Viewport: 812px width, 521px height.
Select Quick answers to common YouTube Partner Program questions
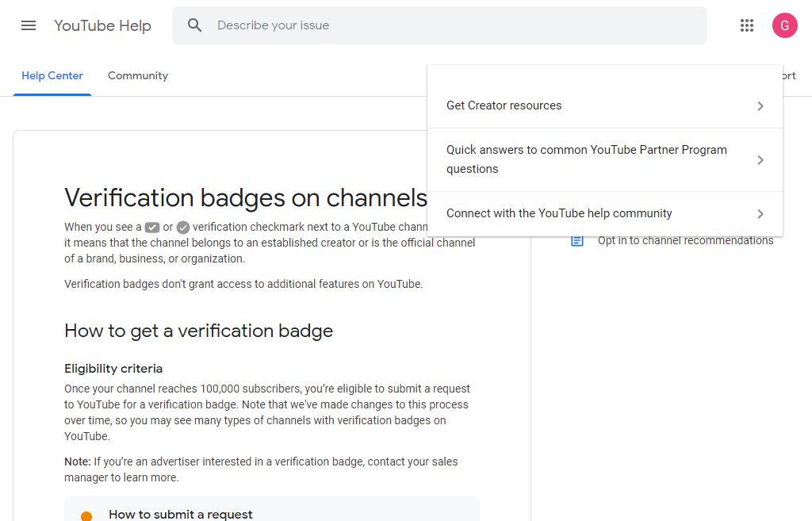pos(605,159)
